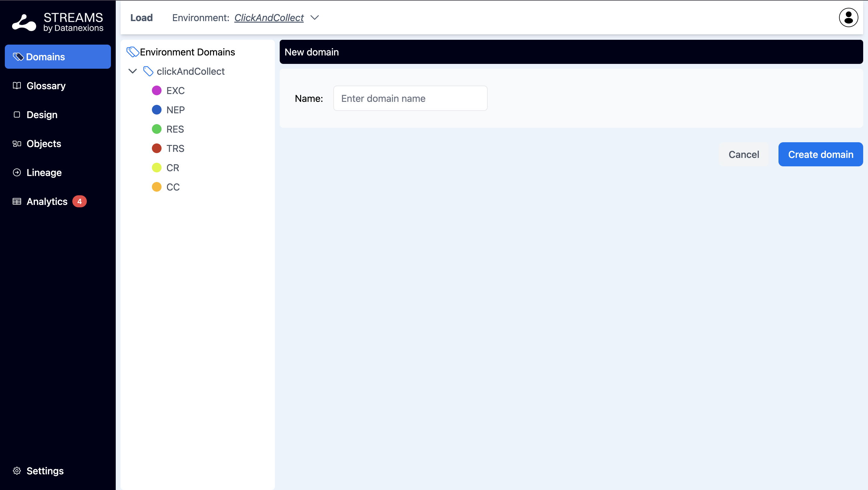Go to the Domains sidebar item
Viewport: 868px width, 490px height.
58,57
